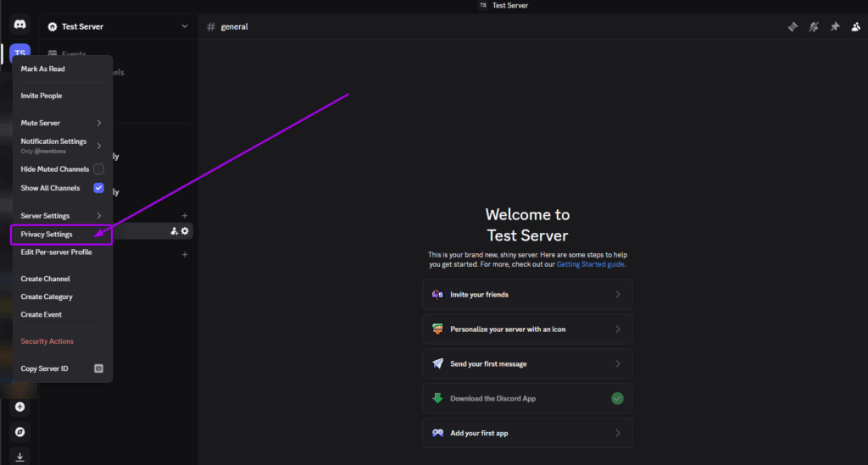This screenshot has height=465, width=868.
Task: Open Edit Channel gear icon
Action: 185,231
